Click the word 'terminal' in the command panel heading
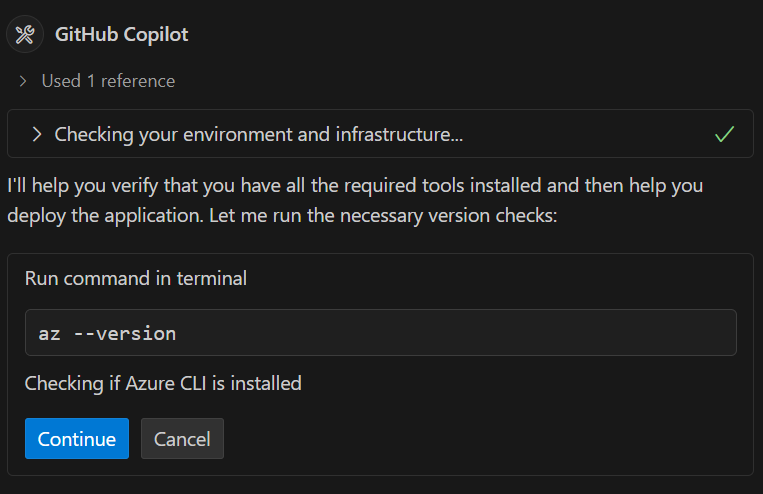This screenshot has height=494, width=763. click(x=214, y=278)
